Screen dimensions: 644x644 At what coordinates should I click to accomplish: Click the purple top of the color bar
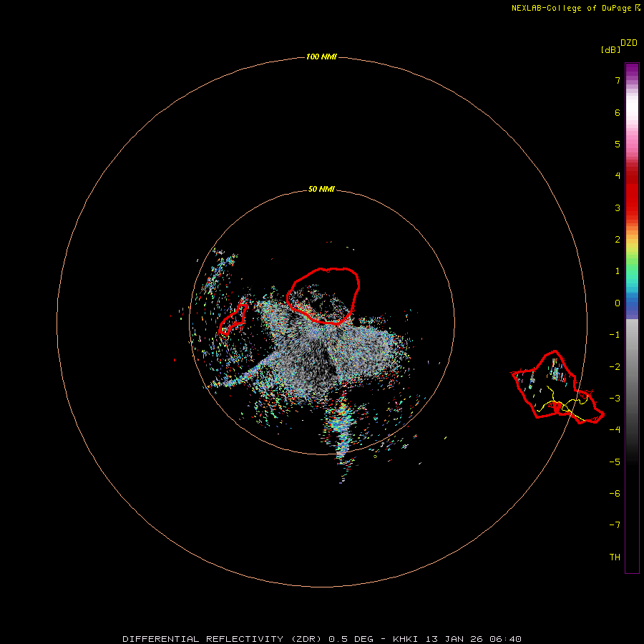[x=632, y=70]
